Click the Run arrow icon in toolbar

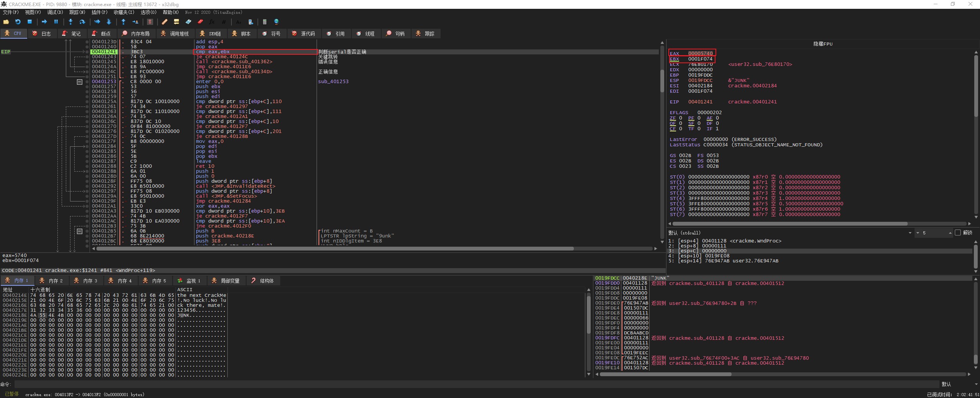[x=44, y=22]
